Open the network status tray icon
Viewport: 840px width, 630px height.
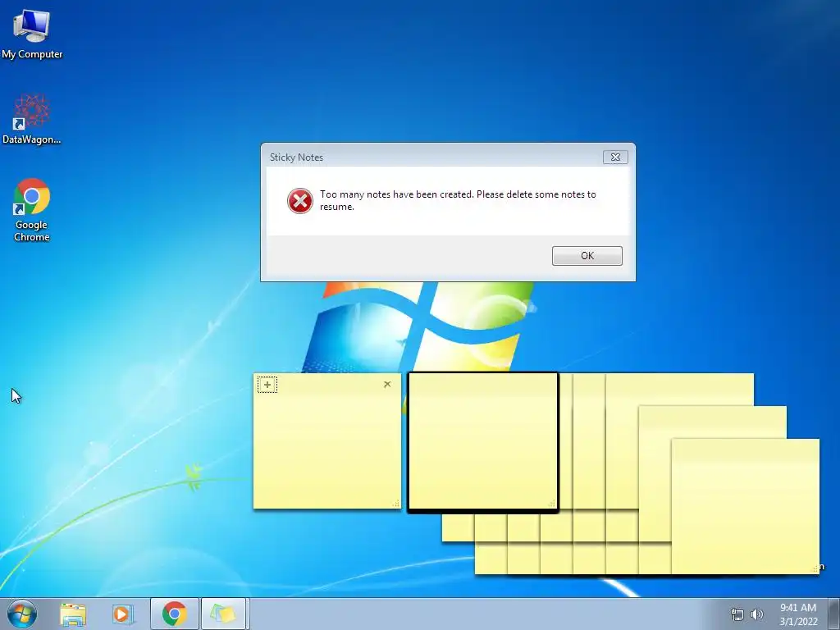(737, 614)
